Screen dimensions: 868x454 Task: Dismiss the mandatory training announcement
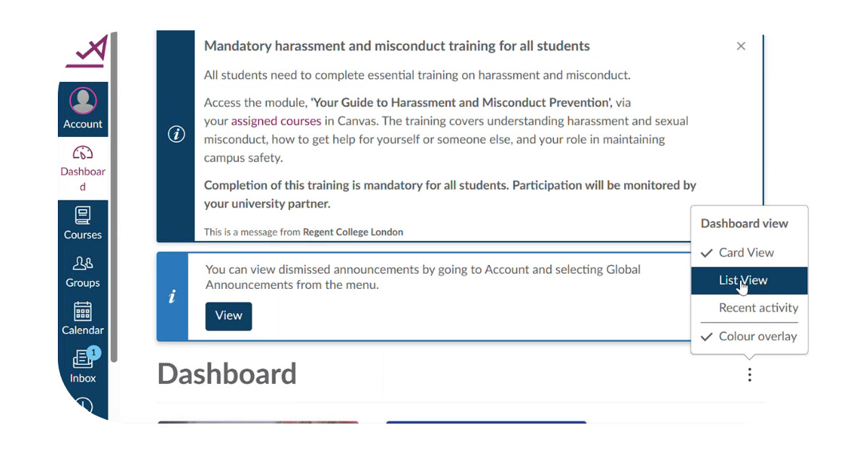(x=741, y=46)
